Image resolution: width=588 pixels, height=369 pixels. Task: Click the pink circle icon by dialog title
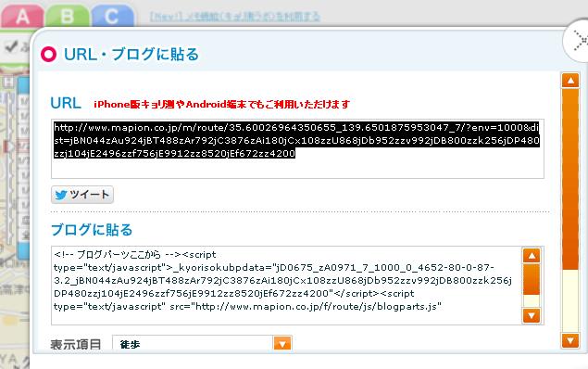49,54
